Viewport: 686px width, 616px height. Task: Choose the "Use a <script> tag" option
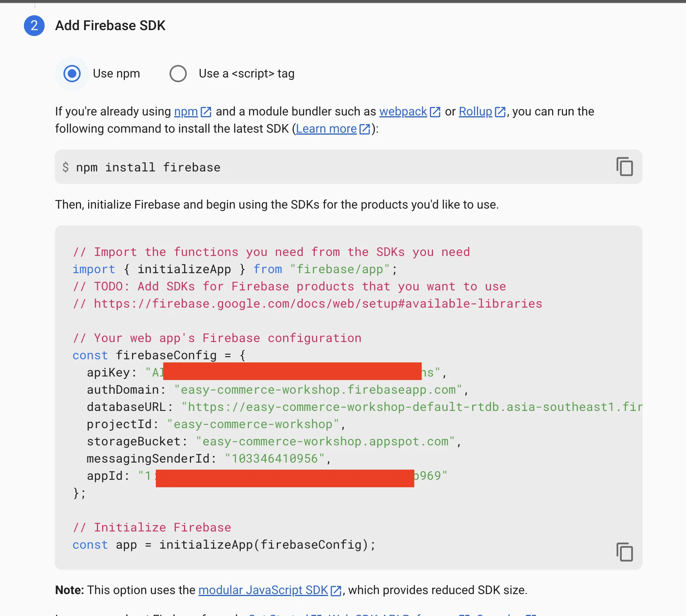click(178, 74)
